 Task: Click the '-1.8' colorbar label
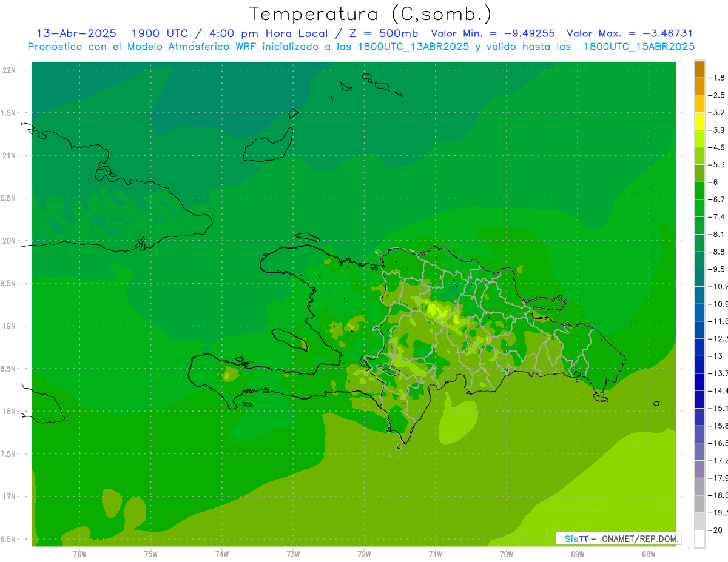coord(717,78)
